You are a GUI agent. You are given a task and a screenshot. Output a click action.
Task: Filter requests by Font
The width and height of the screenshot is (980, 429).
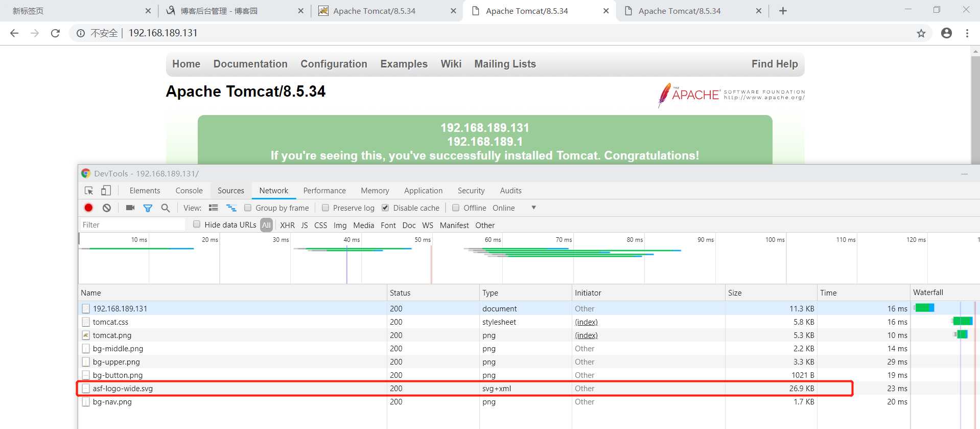point(388,225)
